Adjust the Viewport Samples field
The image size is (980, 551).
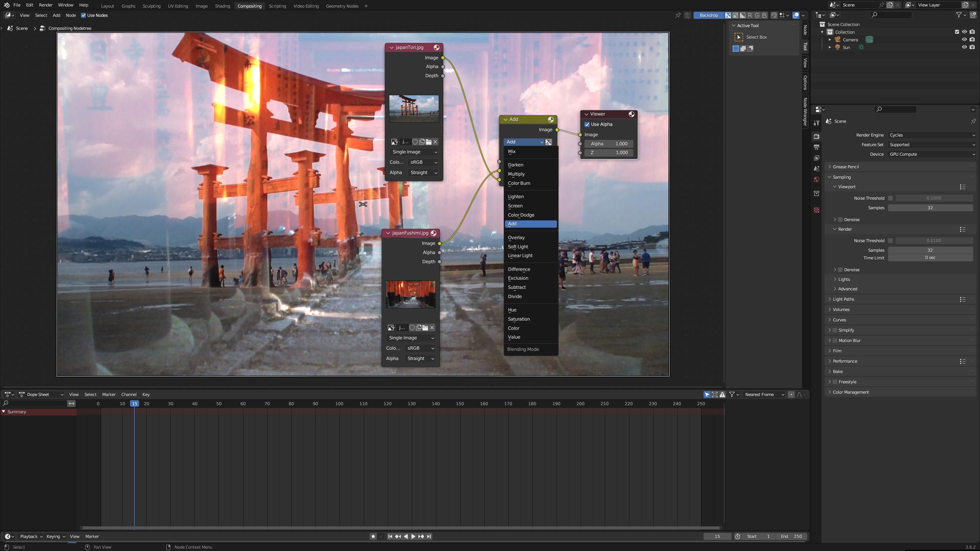930,208
